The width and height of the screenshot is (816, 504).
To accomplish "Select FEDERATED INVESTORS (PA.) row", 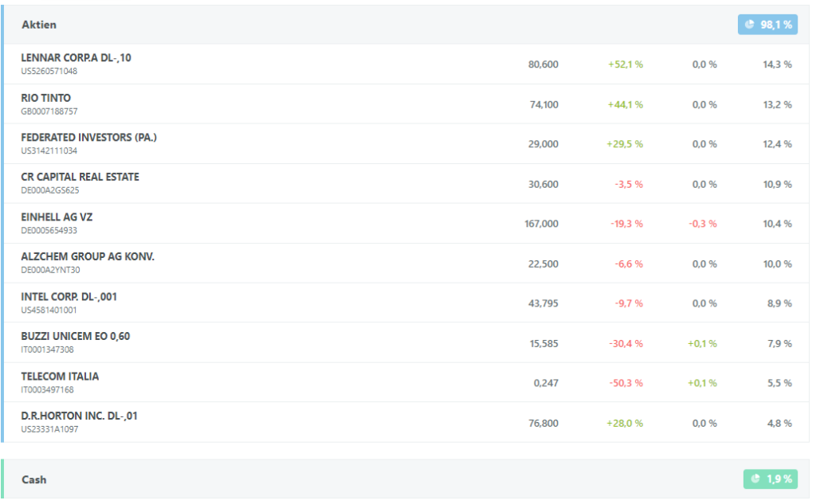I will click(x=406, y=143).
